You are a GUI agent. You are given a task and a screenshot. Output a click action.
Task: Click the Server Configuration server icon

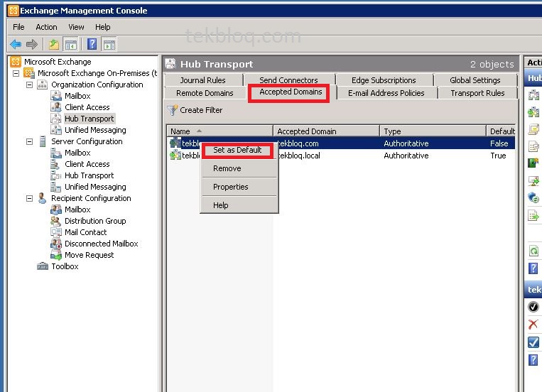click(43, 141)
